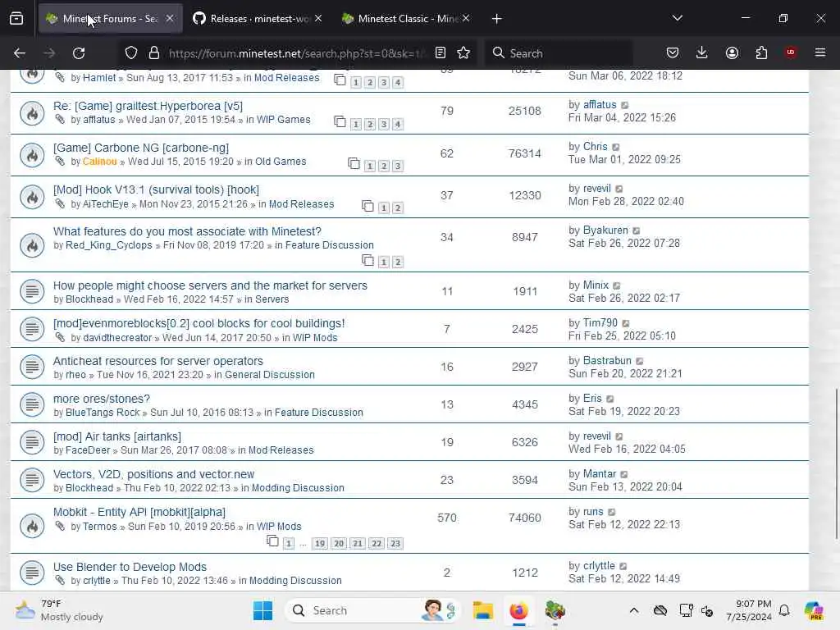The height and width of the screenshot is (630, 840).
Task: Open How people might choose servers topic
Action: (210, 285)
